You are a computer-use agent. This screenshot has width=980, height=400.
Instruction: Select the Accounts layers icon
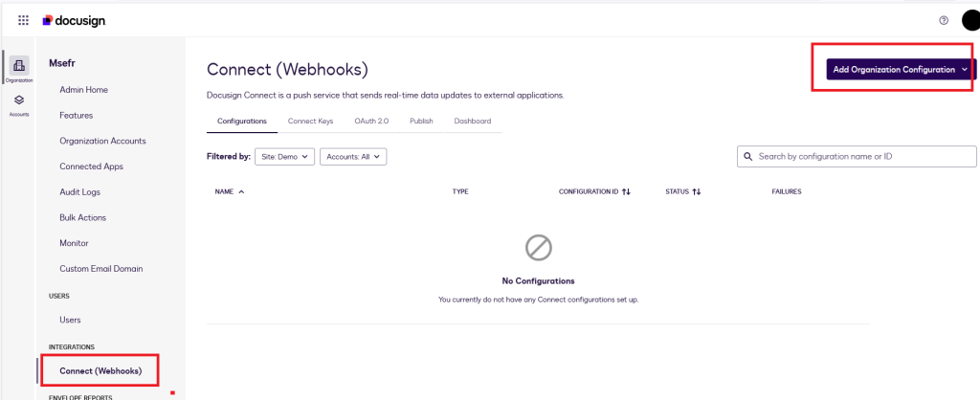(19, 100)
